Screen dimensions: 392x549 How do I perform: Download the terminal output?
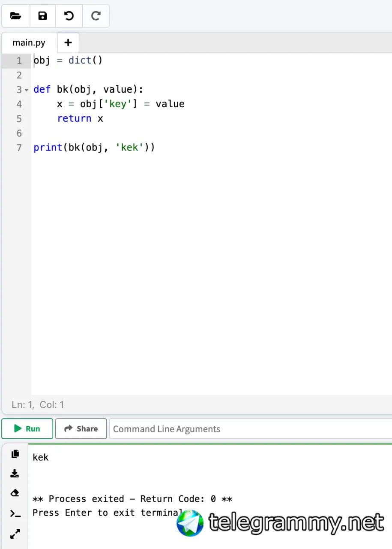click(x=15, y=474)
